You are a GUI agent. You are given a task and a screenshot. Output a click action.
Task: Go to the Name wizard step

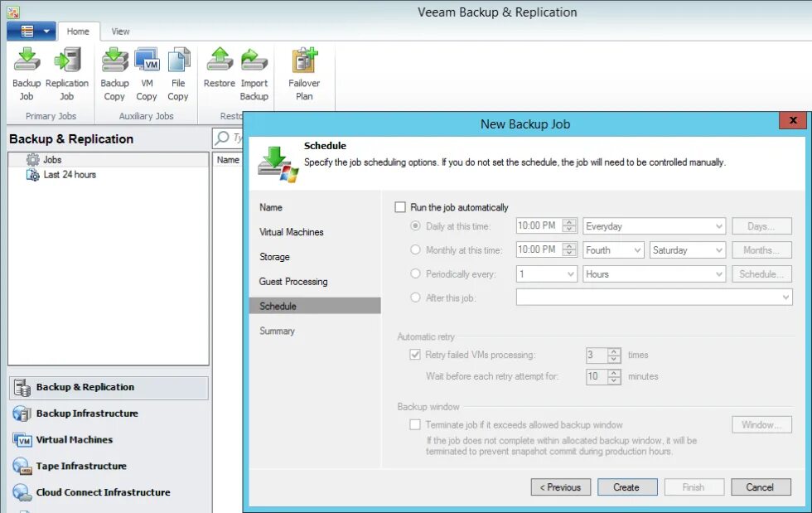click(x=314, y=207)
